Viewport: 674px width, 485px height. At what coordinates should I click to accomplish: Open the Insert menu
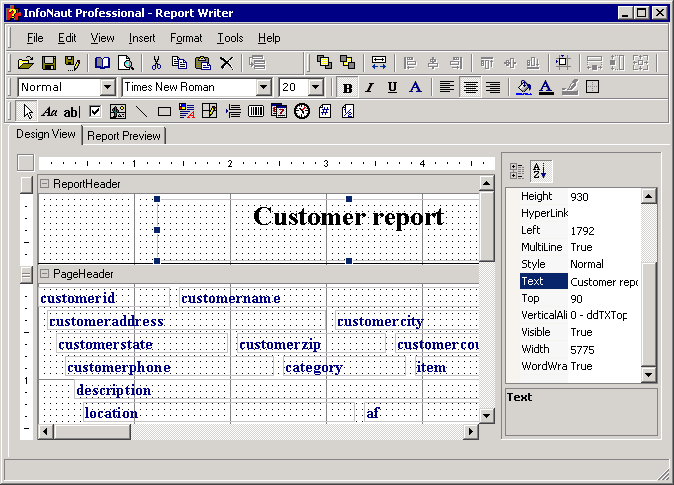[142, 38]
